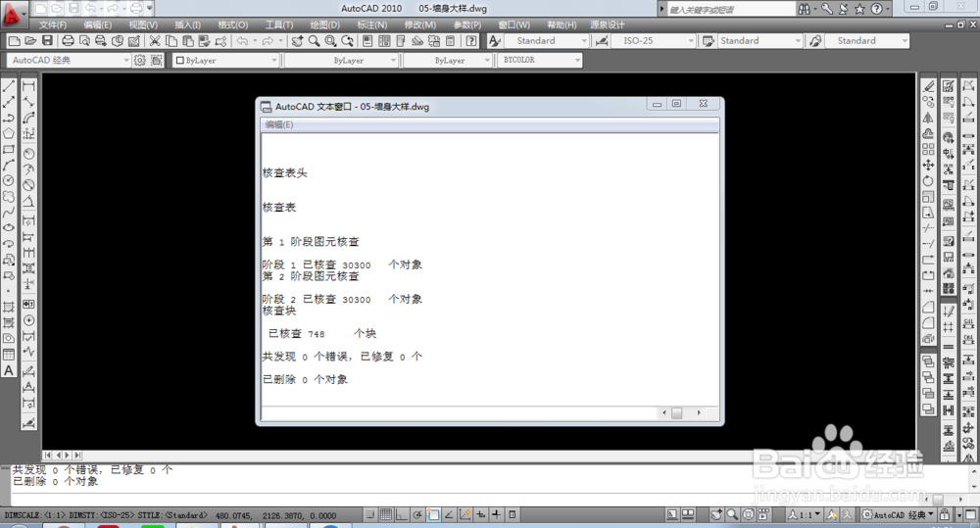Click the toolbar lock icon in status bar
980x528 pixels.
945,515
